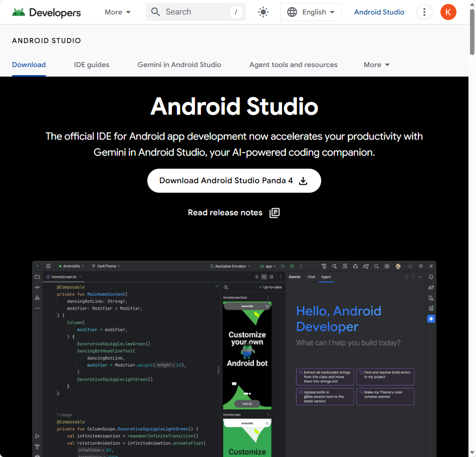This screenshot has height=457, width=476.
Task: Click the 1 Usage code hint
Action: [x=64, y=415]
